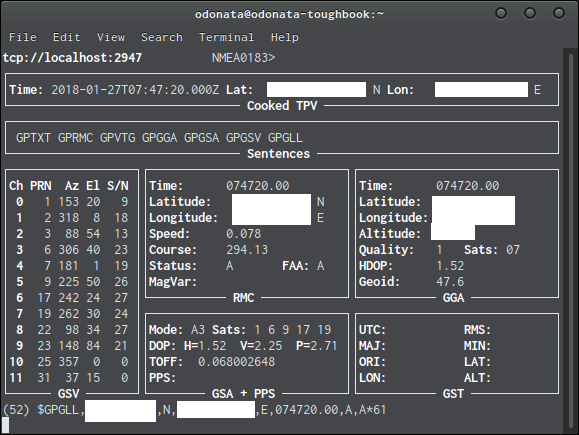Click the Sentences panel label
Image resolution: width=579 pixels, height=435 pixels.
pos(278,154)
